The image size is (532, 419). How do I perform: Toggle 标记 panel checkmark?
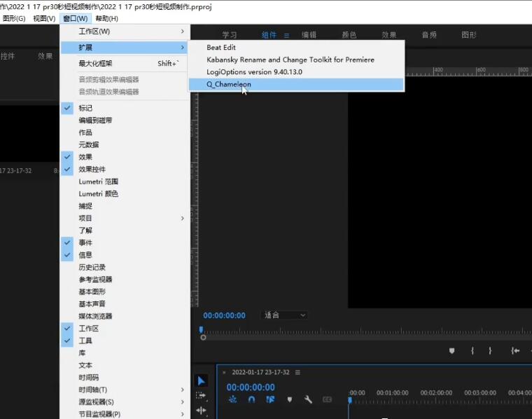67,108
